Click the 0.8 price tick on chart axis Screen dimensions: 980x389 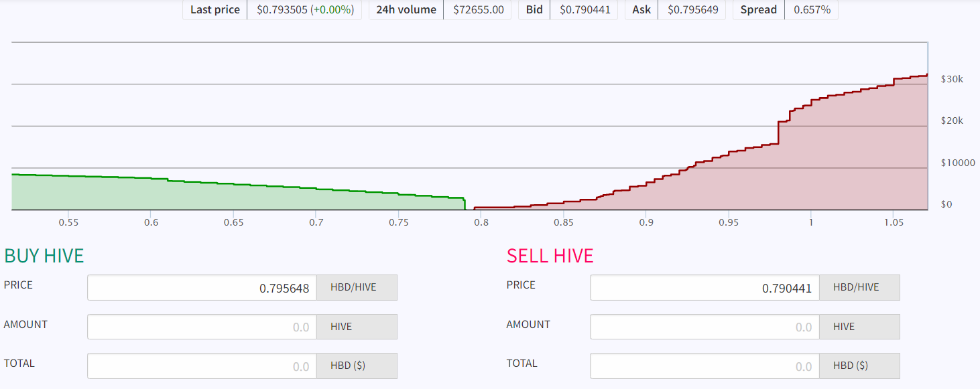click(x=481, y=222)
